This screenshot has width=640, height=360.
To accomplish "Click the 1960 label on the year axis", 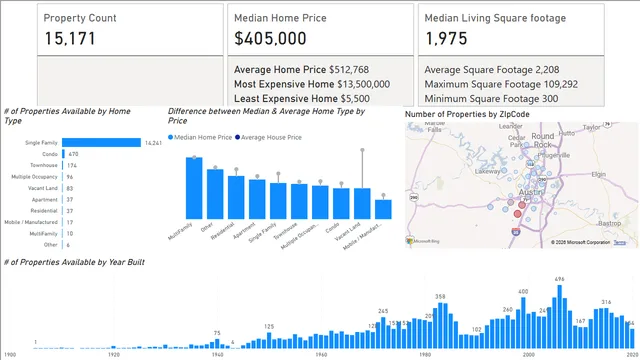I will tap(321, 355).
